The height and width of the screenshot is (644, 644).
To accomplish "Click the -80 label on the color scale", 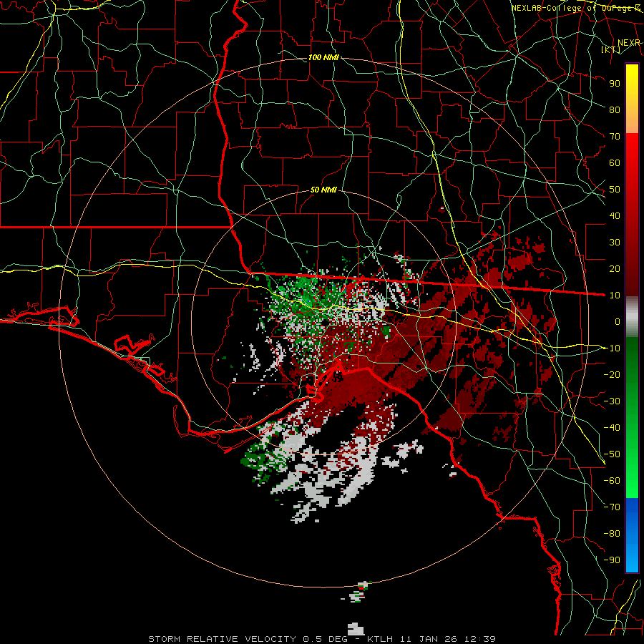I will point(612,534).
